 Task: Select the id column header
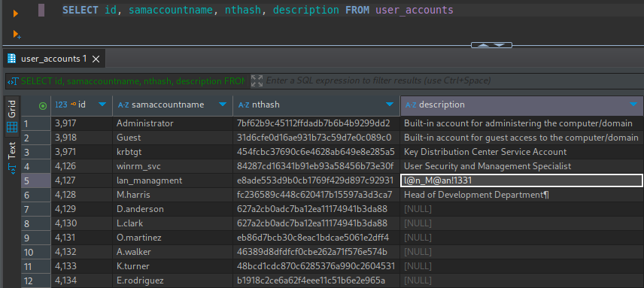coord(82,105)
